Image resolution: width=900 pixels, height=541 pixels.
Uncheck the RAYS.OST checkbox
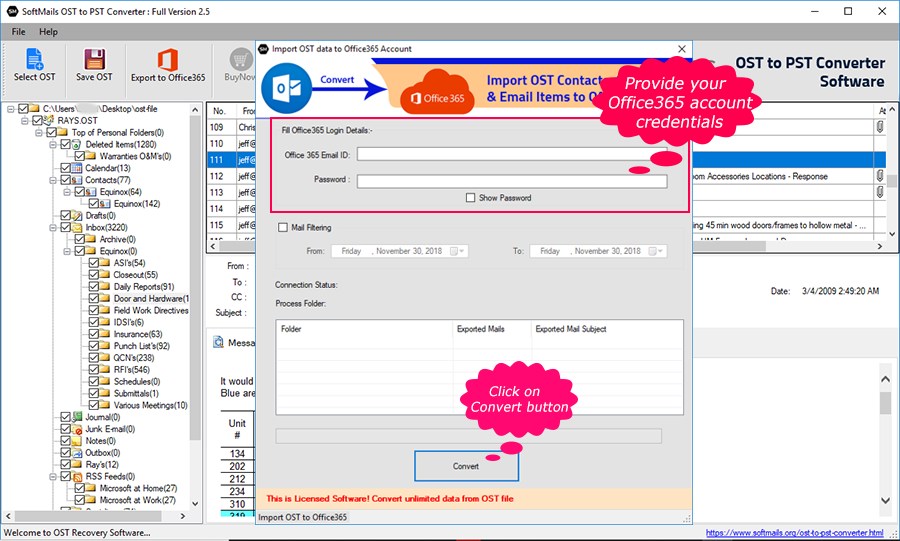[x=37, y=120]
